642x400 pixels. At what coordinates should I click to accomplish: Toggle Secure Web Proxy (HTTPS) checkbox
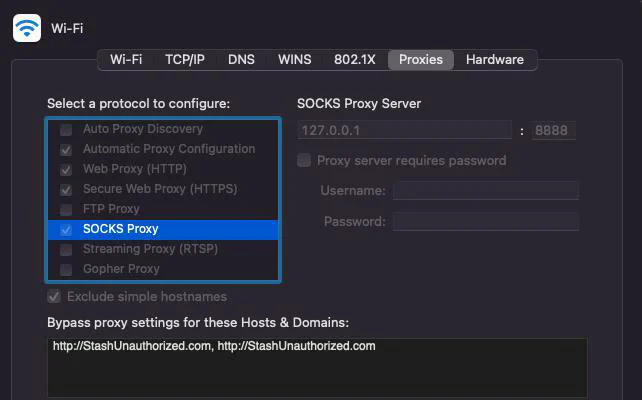coord(66,189)
